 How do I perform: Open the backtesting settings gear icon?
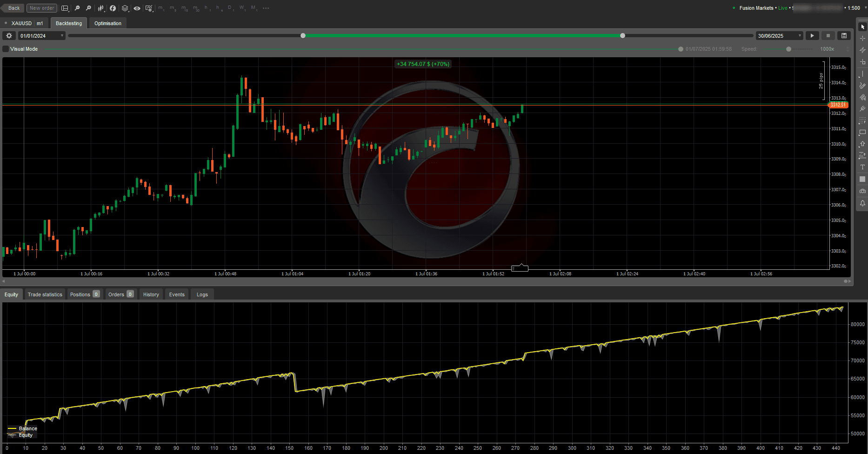tap(8, 35)
